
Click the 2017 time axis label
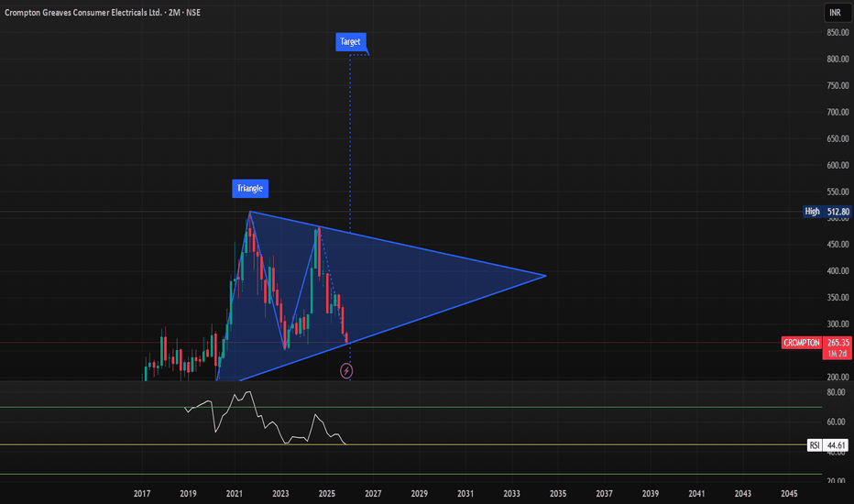pos(142,494)
